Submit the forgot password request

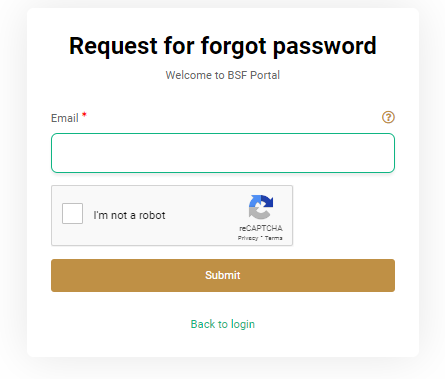[223, 275]
